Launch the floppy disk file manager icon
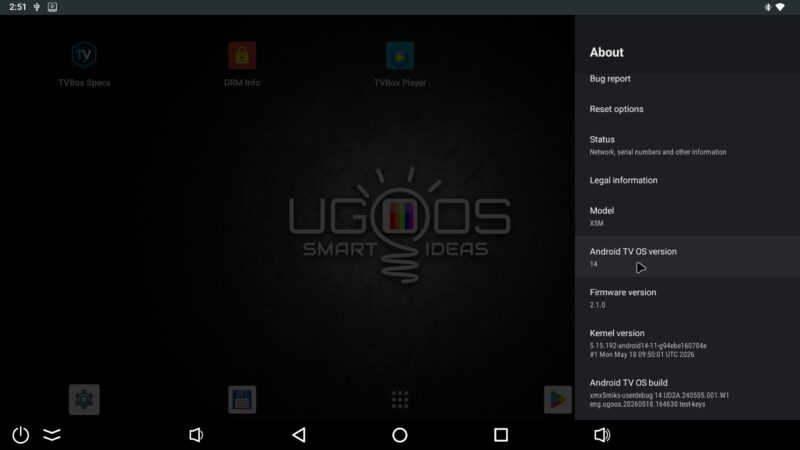The width and height of the screenshot is (800, 450). [242, 399]
